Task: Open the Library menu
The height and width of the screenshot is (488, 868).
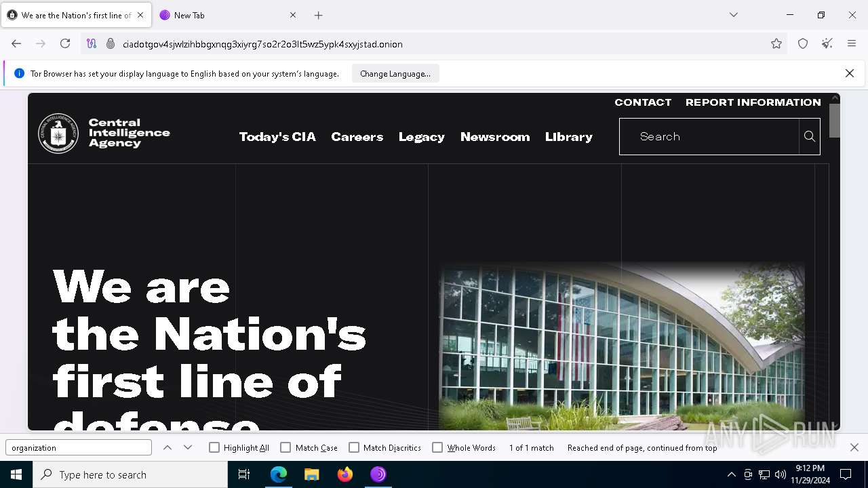Action: (569, 136)
